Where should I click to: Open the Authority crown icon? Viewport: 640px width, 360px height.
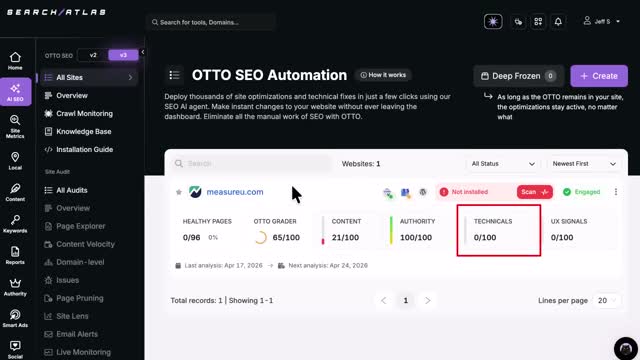[x=15, y=287]
